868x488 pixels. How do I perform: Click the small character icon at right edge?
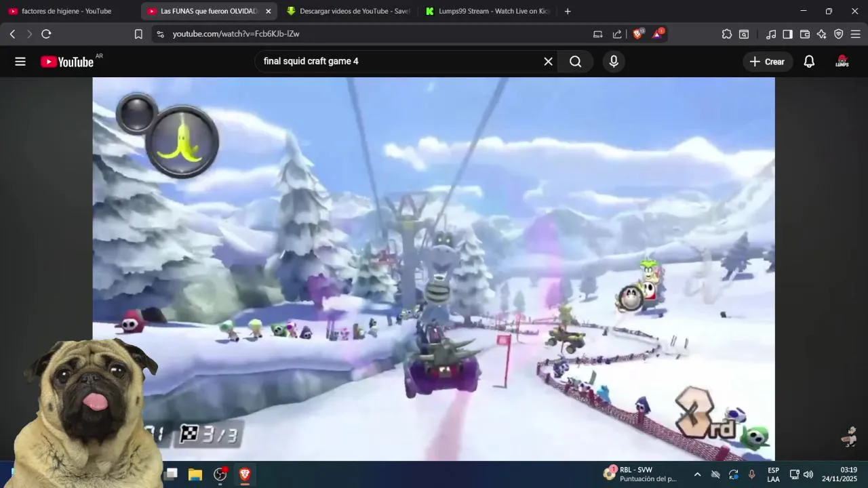[849, 437]
